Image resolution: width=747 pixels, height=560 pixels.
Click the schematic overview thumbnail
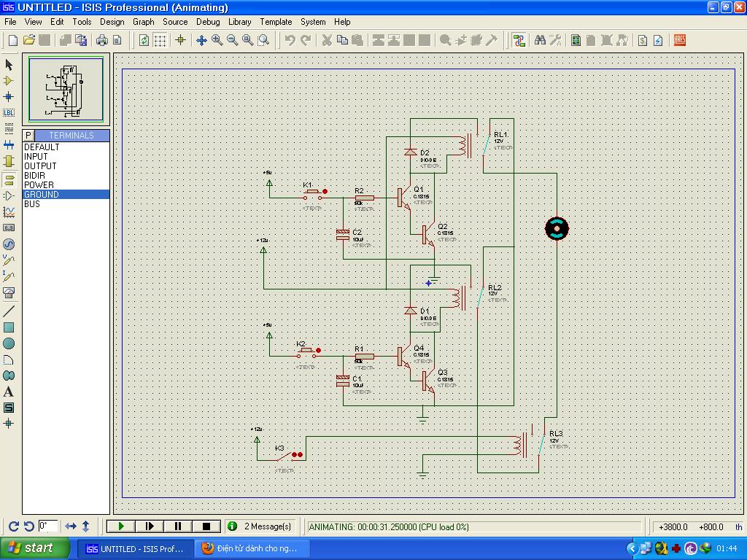(66, 90)
